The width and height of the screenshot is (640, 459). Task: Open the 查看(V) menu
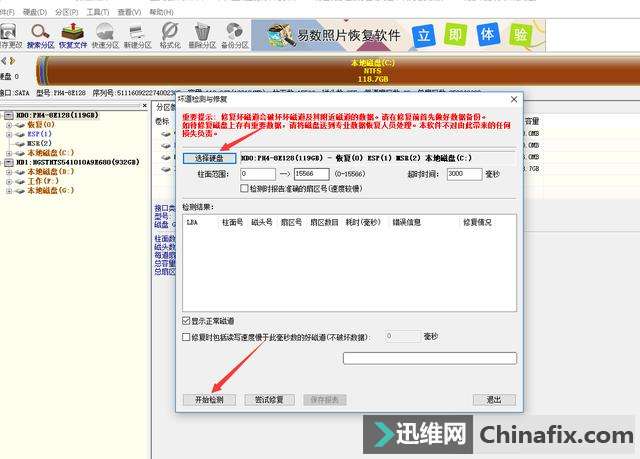point(129,12)
